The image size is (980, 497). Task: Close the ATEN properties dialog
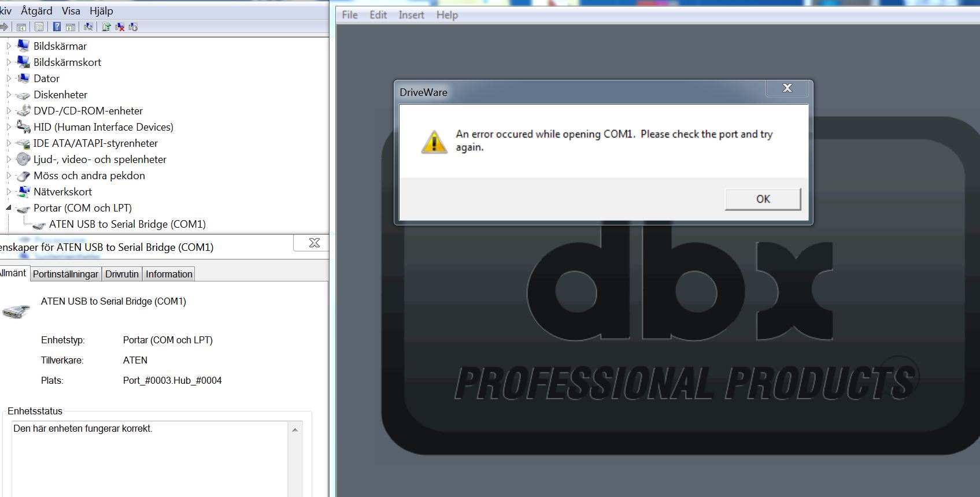(x=314, y=243)
